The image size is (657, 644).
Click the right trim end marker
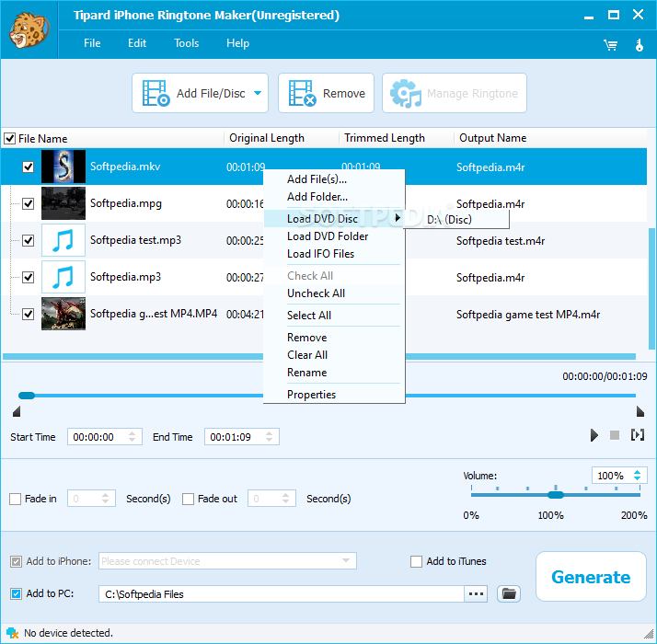[x=640, y=411]
